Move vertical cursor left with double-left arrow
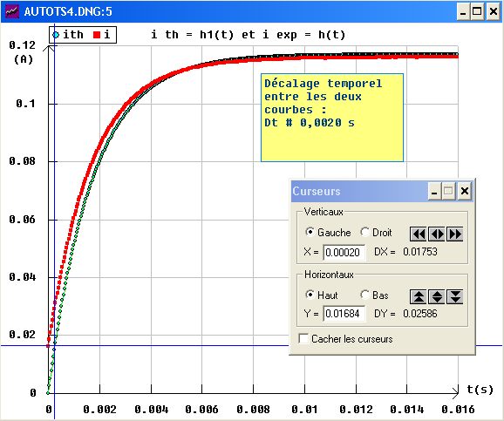Viewport: 504px width, 421px height. point(419,234)
